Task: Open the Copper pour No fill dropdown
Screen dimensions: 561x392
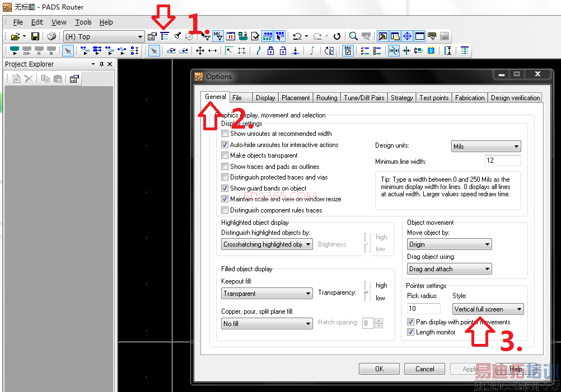Action: 267,323
